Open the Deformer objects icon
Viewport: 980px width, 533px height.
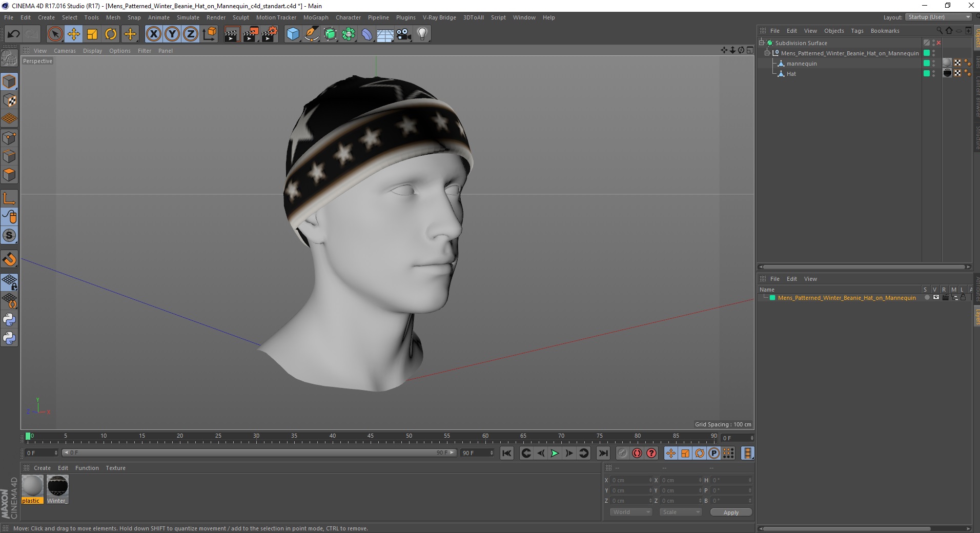coord(367,34)
